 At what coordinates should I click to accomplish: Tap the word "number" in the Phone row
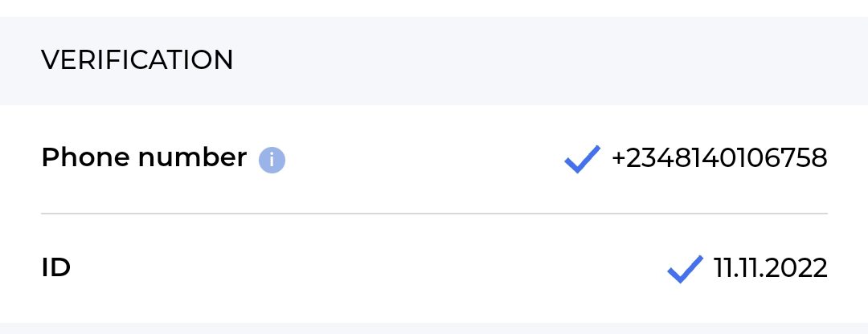(192, 158)
